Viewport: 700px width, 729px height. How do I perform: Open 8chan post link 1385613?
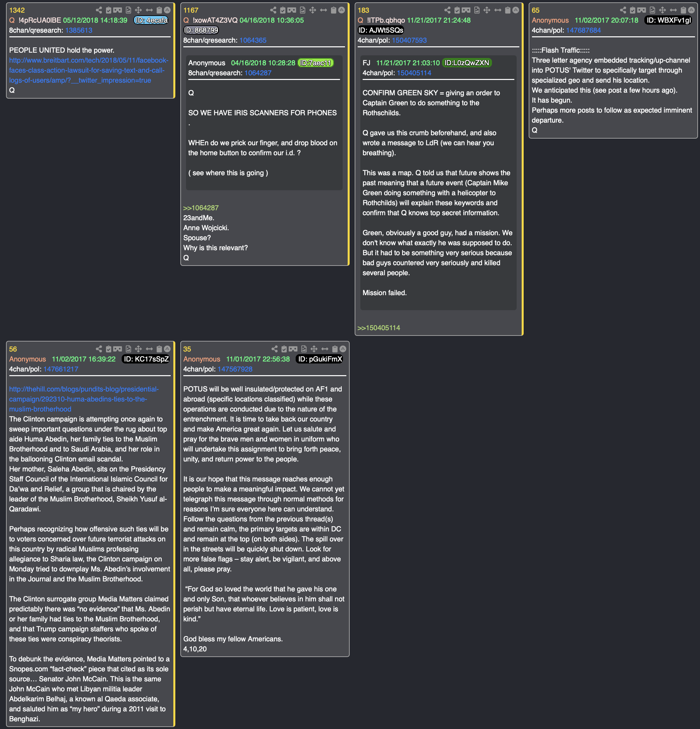pos(79,31)
